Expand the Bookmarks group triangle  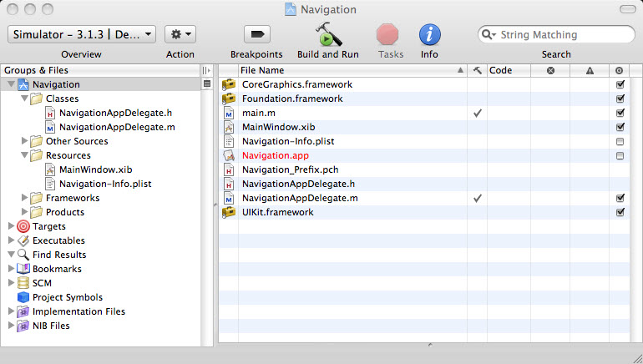[11, 269]
